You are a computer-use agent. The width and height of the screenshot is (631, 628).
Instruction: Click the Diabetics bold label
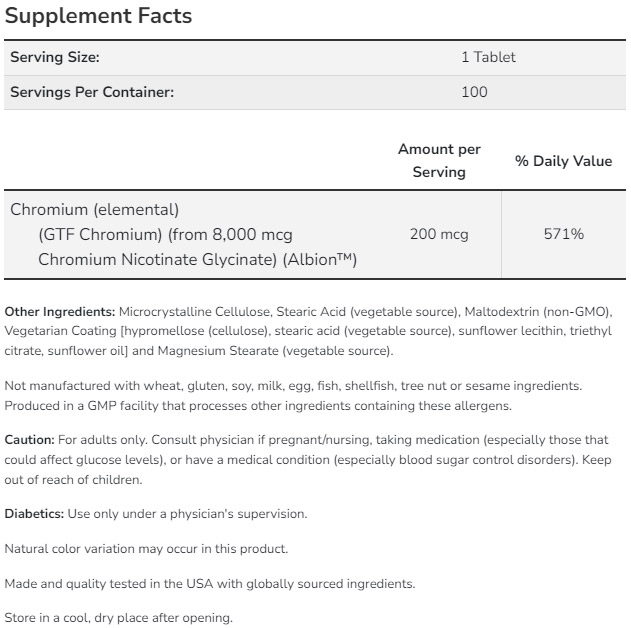[x=34, y=514]
